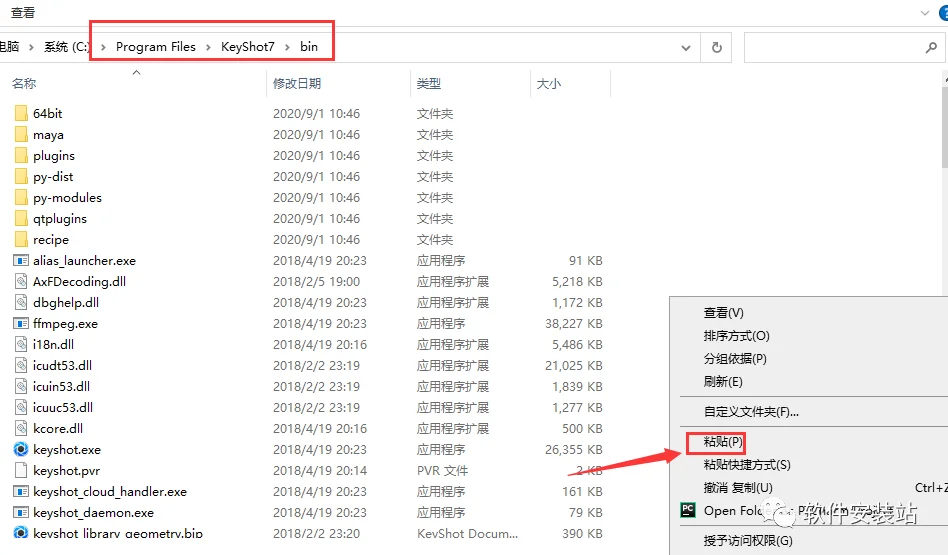Go to Program Files in breadcrumb
The width and height of the screenshot is (948, 555).
(156, 47)
